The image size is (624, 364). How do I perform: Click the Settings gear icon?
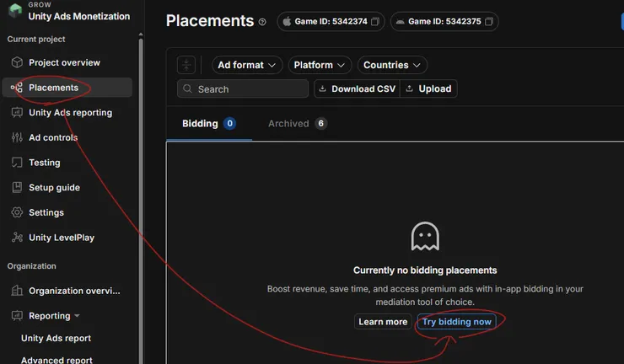17,212
